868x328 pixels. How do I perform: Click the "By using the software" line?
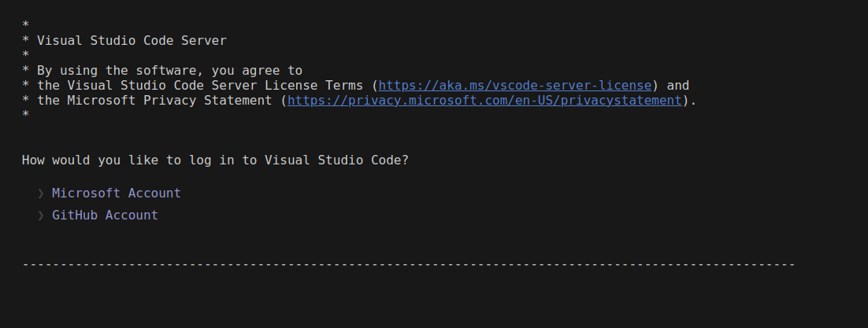click(169, 70)
